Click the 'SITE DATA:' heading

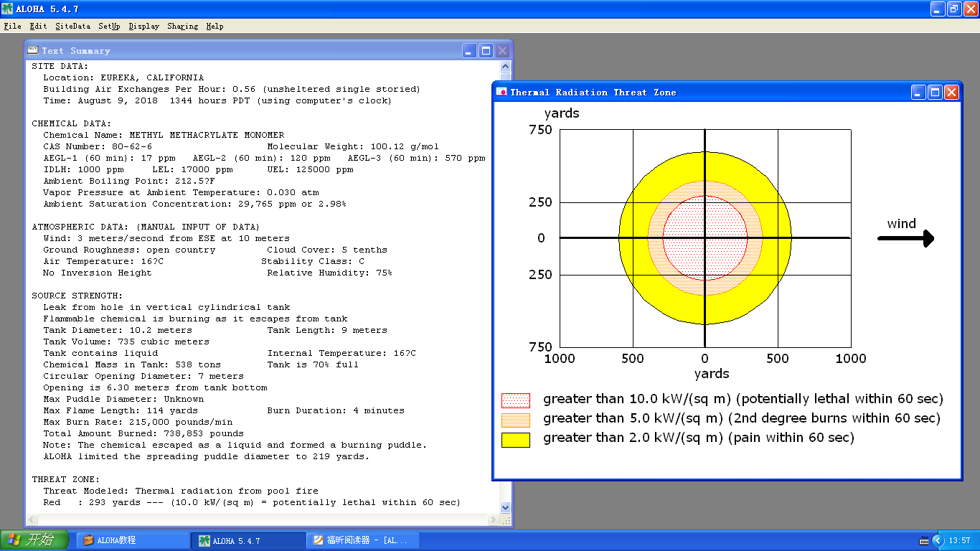click(60, 66)
